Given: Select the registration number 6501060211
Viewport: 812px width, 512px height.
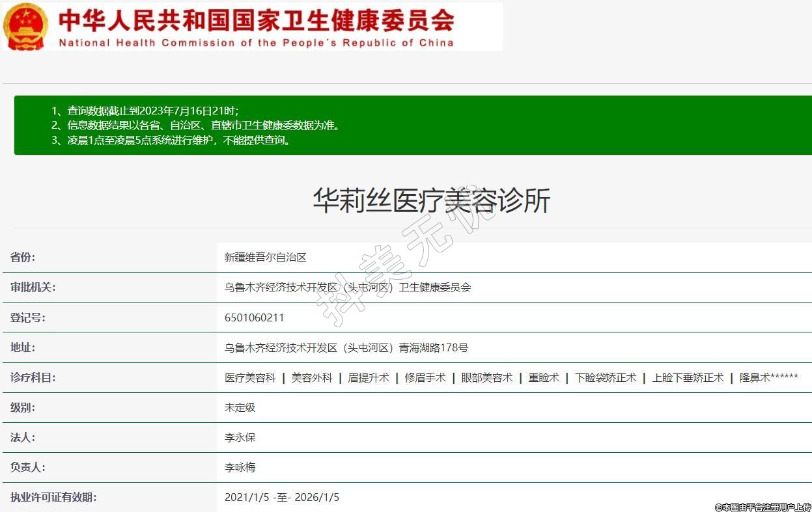Looking at the screenshot, I should point(254,317).
